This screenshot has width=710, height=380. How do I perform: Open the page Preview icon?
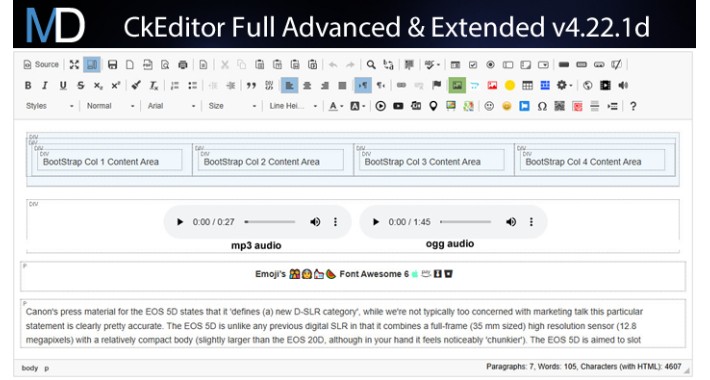pyautogui.click(x=165, y=65)
